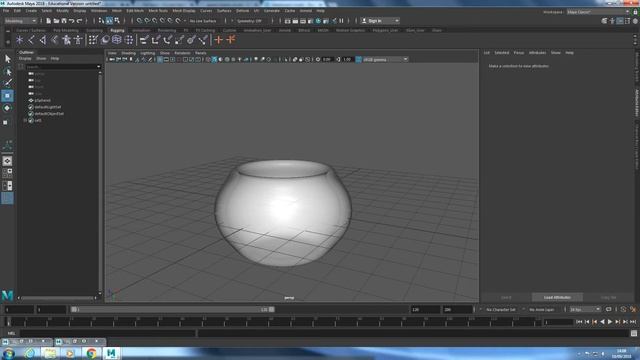Open Animation Preferences icon beside Auto Key
Screen dimensions: 640x360
(633, 310)
